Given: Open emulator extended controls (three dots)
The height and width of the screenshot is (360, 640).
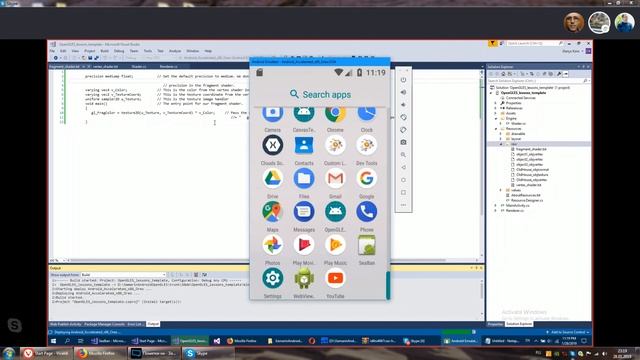Looking at the screenshot, I should 403,205.
